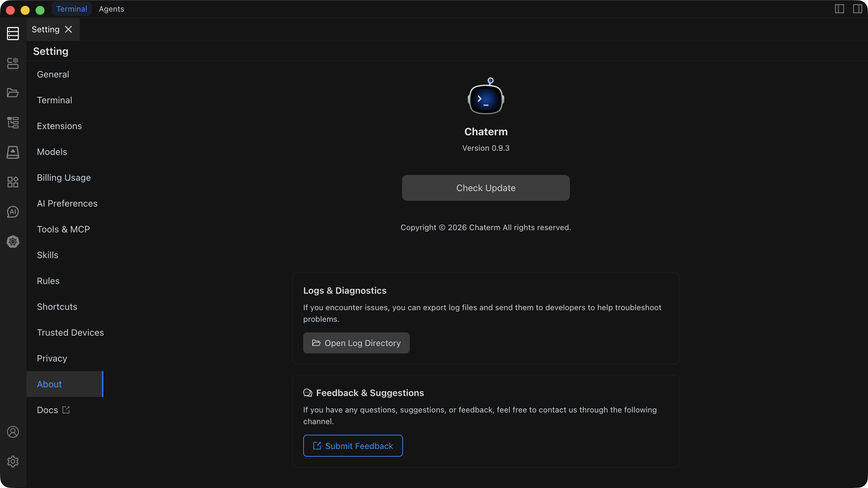The image size is (868, 488).
Task: Click the Check Update button
Action: coord(486,188)
